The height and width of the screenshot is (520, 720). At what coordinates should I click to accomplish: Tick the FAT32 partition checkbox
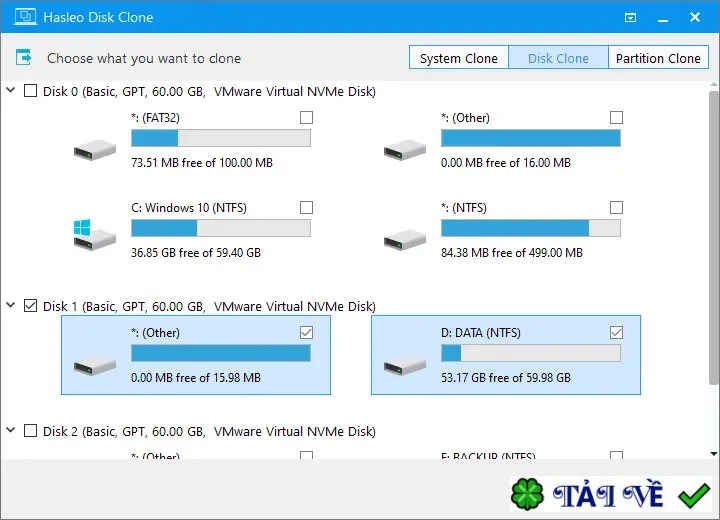(x=306, y=118)
